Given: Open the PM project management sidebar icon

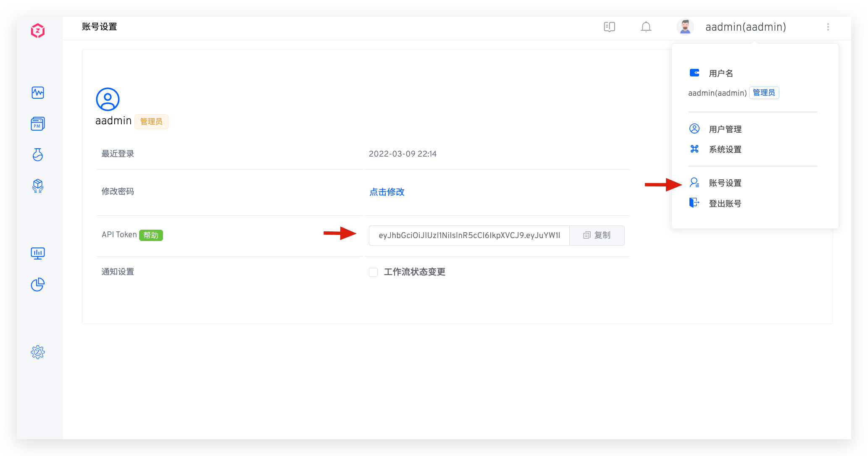Looking at the screenshot, I should [x=37, y=124].
